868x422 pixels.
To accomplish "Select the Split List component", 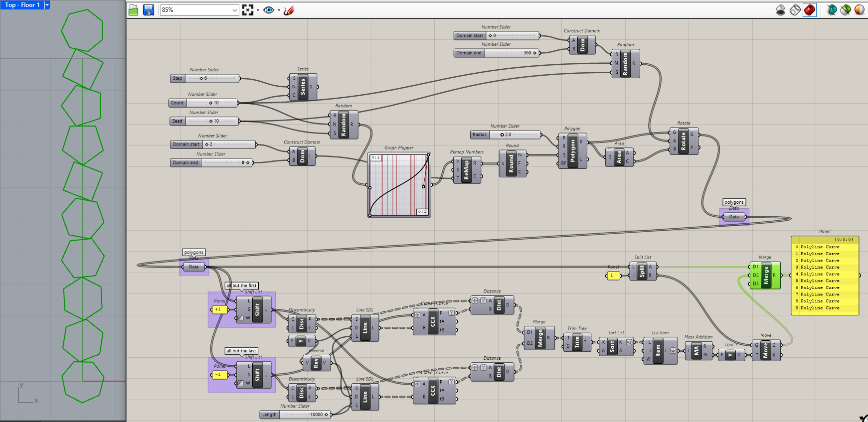I will point(643,271).
